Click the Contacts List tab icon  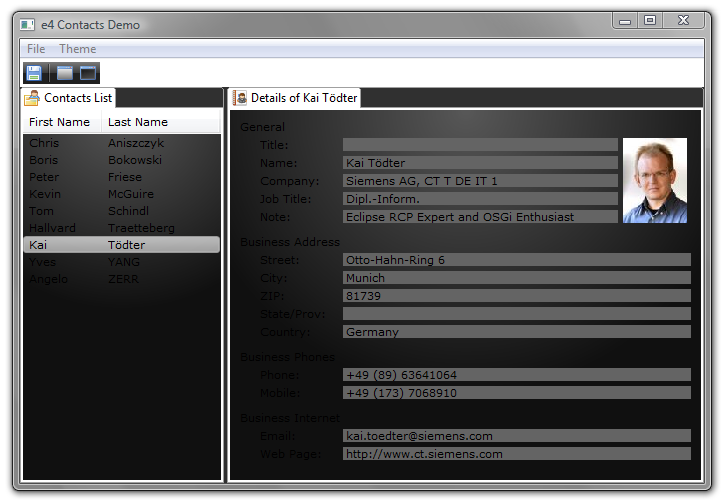click(32, 98)
